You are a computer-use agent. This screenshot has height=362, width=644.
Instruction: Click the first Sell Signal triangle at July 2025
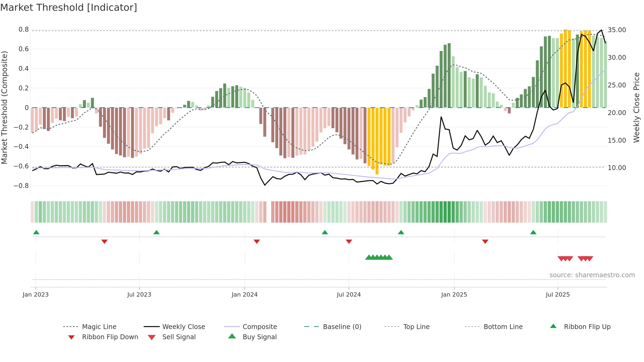coord(561,259)
